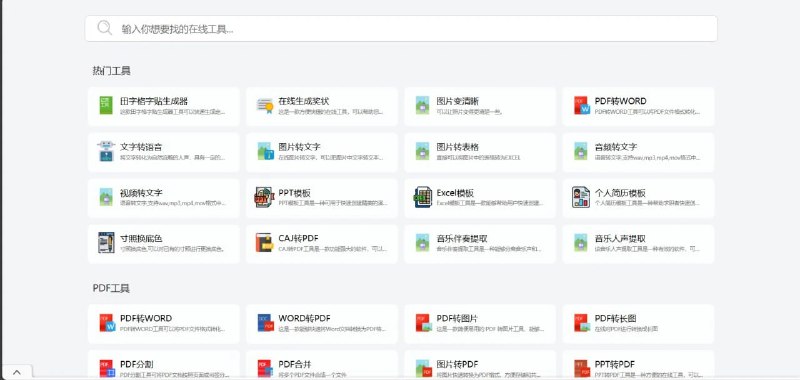
Task: Open the Excel模板 icon
Action: 422,197
